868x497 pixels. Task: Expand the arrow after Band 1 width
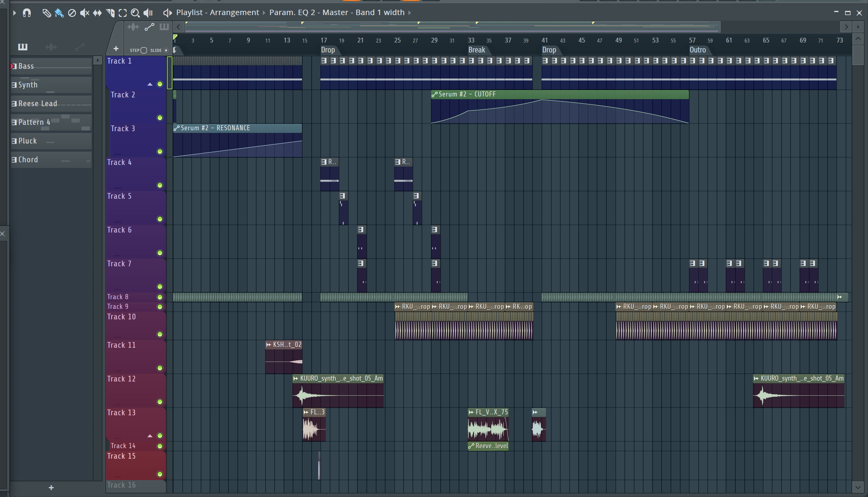point(410,13)
